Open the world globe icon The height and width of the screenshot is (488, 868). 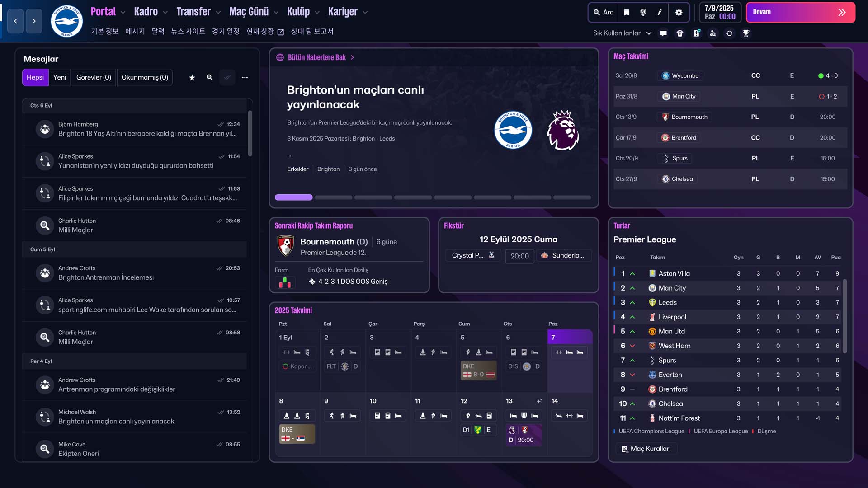(643, 12)
